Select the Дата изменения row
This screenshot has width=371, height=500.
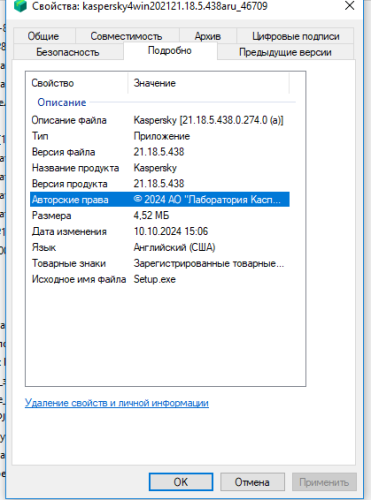coord(160,231)
